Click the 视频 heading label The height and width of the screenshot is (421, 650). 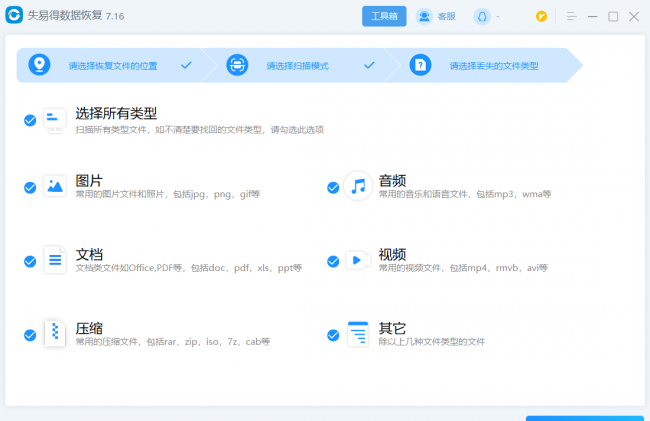(x=392, y=254)
